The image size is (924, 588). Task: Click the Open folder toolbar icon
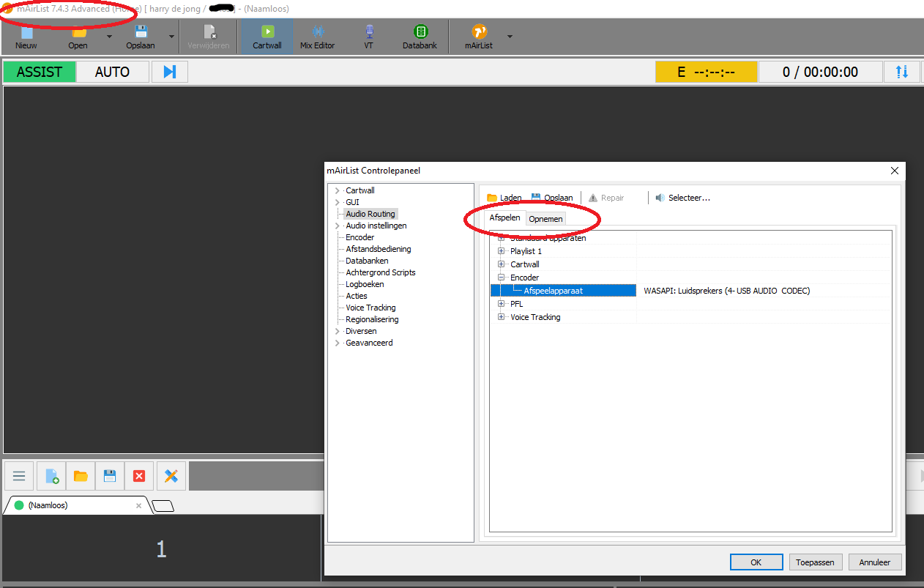[78, 32]
